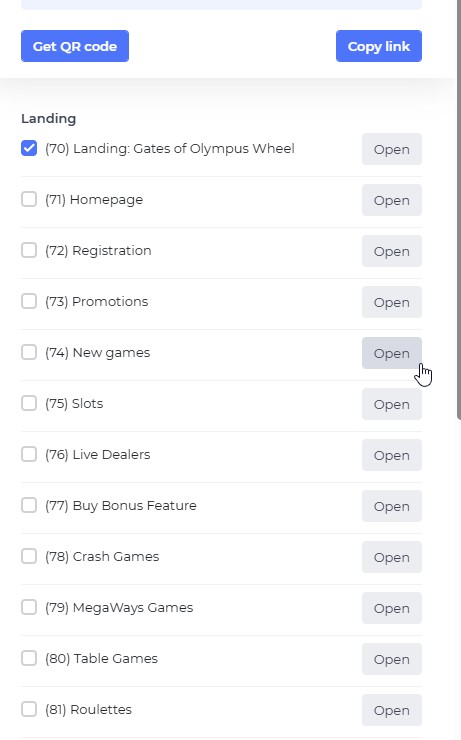
Task: Tick the (72) Registration checkbox
Action: point(29,250)
